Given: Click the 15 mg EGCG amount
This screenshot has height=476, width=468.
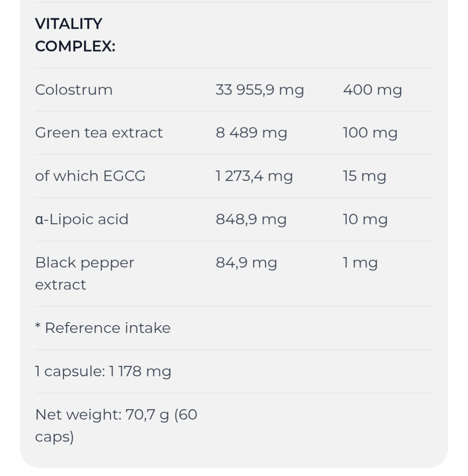Looking at the screenshot, I should pyautogui.click(x=364, y=176).
